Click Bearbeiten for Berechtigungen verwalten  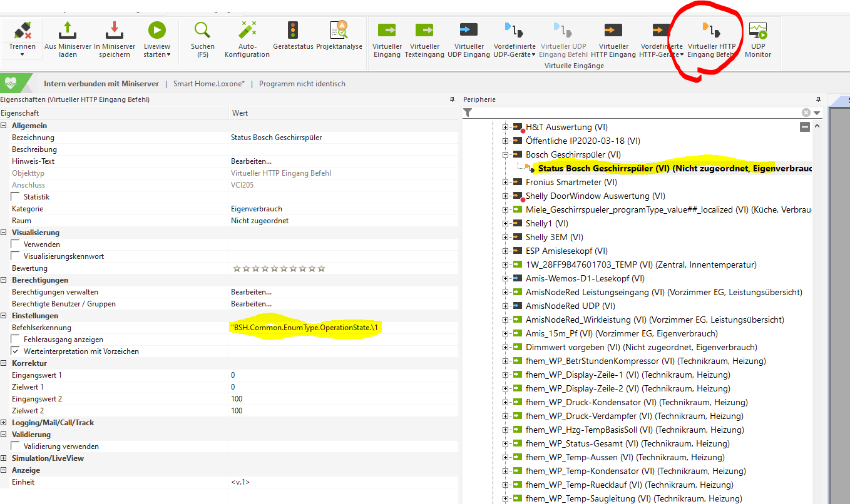(x=251, y=292)
